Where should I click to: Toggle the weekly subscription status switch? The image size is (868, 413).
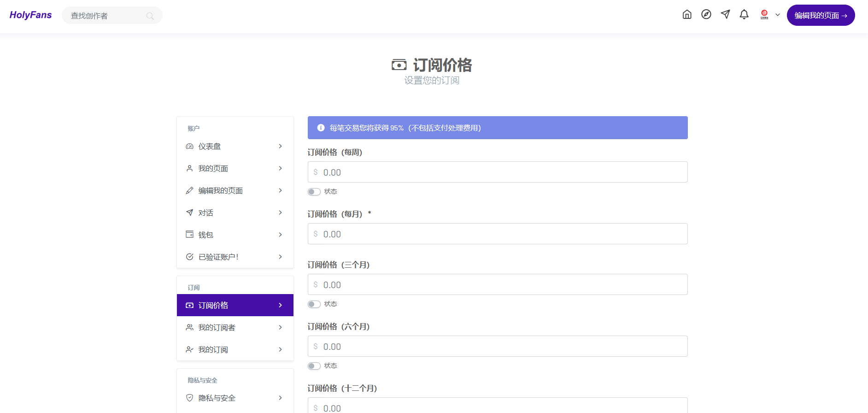click(314, 192)
